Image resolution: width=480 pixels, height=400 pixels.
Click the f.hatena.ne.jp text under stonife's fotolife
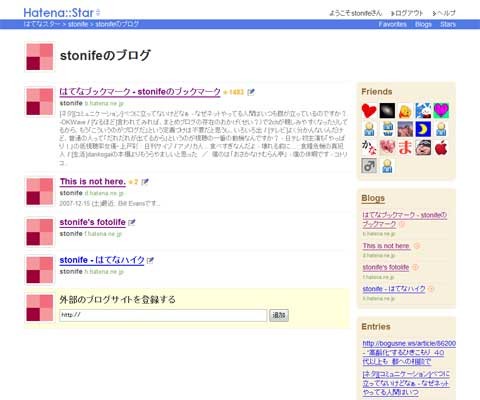click(x=103, y=234)
